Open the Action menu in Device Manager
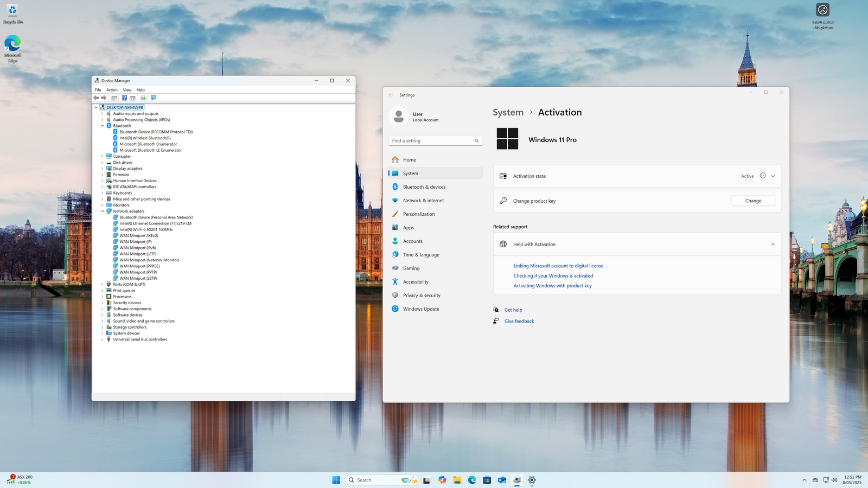This screenshot has height=488, width=868. click(112, 90)
